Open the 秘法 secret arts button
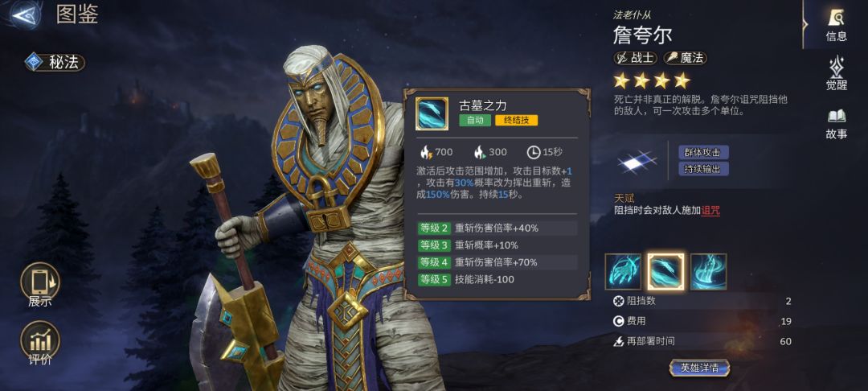 pos(55,62)
